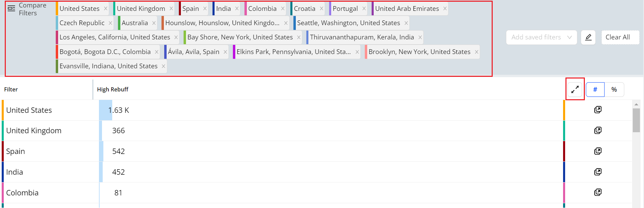Remove the United States filter chip

click(106, 9)
